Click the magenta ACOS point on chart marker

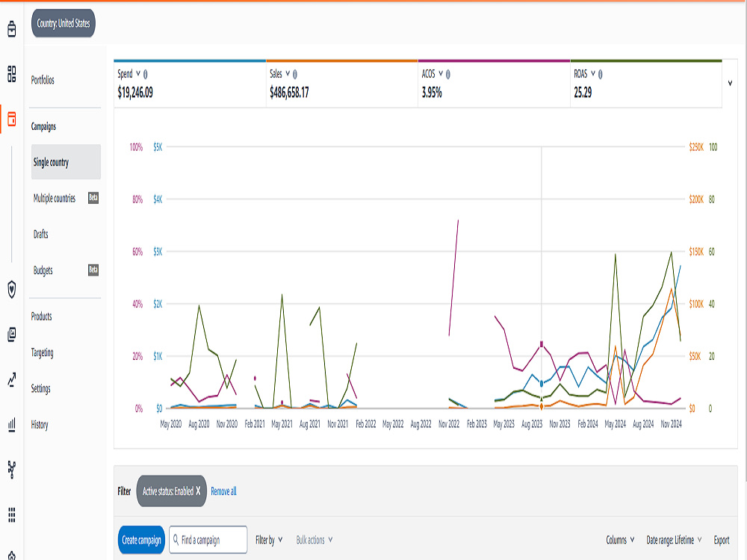541,343
